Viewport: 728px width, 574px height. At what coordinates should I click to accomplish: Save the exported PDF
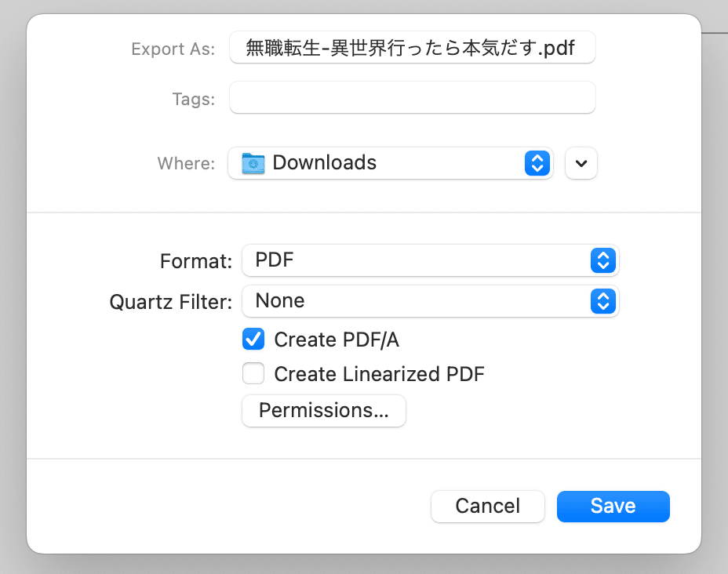[x=613, y=507]
